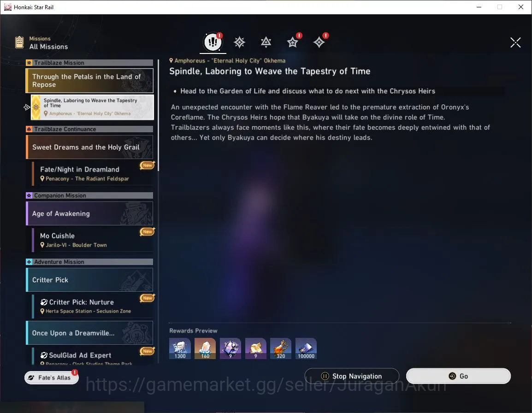The height and width of the screenshot is (413, 532).
Task: Select the Trailblaze Continuance triangle filter icon
Action: (266, 42)
